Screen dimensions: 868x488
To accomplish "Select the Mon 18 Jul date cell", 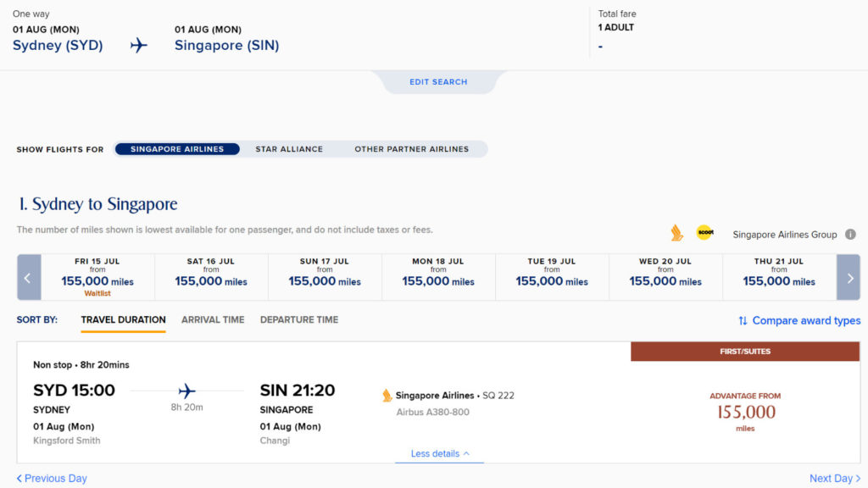I will [438, 277].
